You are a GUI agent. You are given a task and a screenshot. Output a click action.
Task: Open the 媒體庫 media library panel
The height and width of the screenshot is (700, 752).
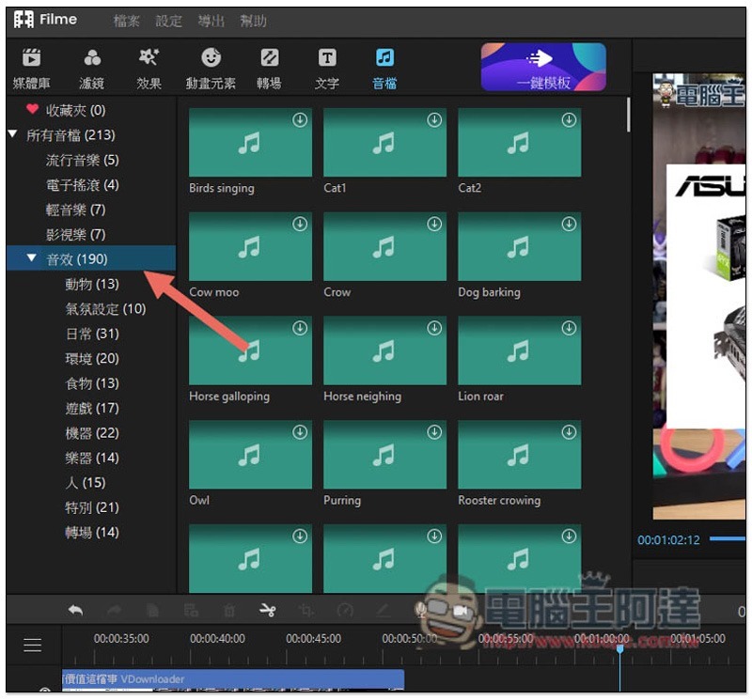click(x=32, y=68)
